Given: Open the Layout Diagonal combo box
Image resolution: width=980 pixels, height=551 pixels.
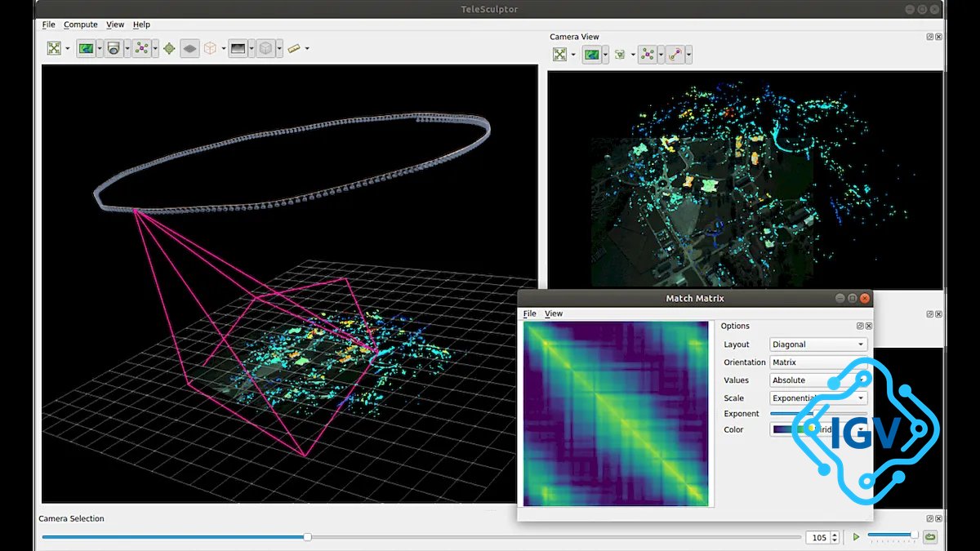Looking at the screenshot, I should [x=818, y=344].
